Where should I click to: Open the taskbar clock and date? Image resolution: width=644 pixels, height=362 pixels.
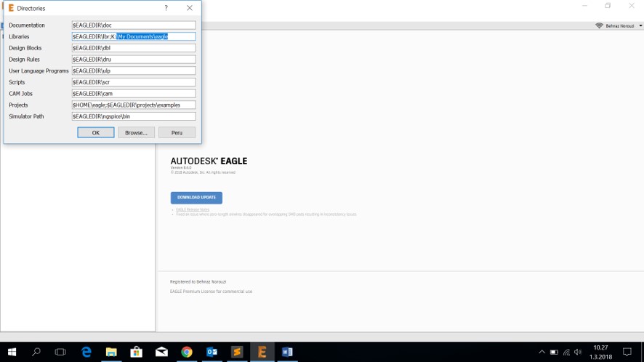pos(600,352)
